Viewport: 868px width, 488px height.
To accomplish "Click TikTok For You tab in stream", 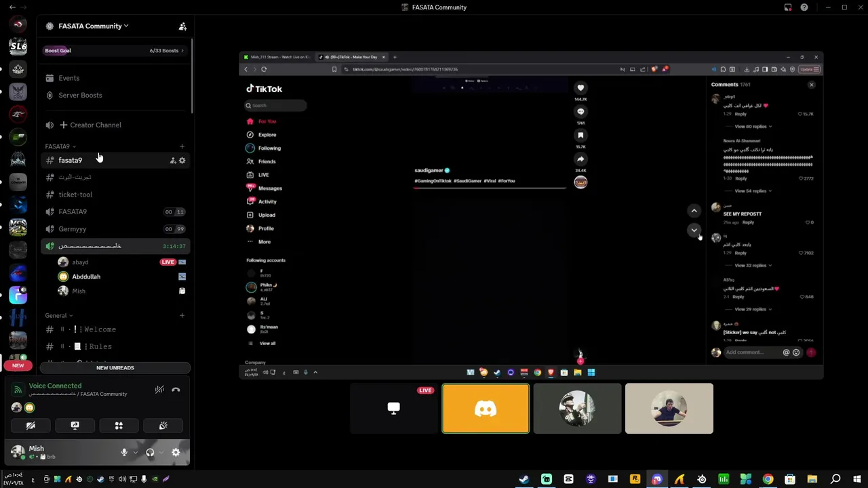I will pyautogui.click(x=262, y=121).
